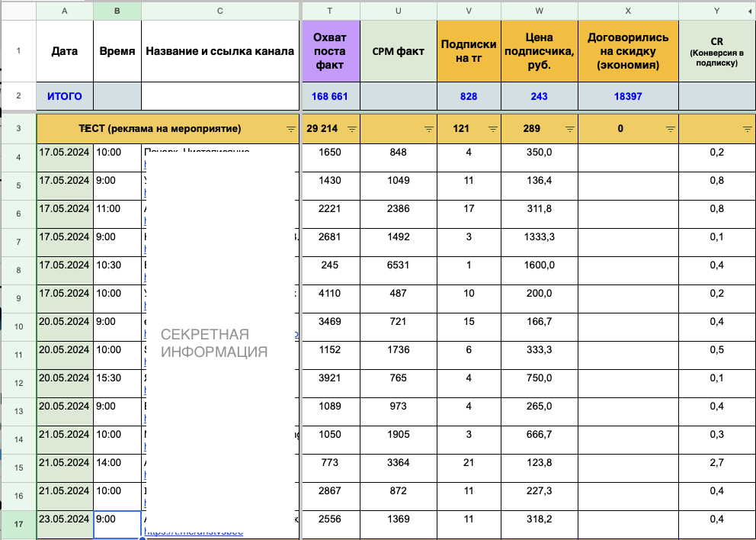Select column C header
The image size is (756, 540).
pos(219,11)
